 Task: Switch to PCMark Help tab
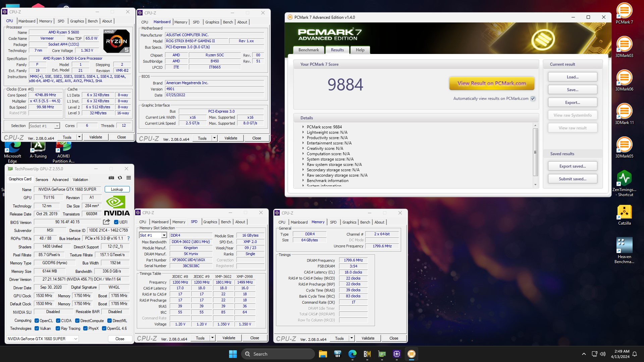click(x=360, y=50)
